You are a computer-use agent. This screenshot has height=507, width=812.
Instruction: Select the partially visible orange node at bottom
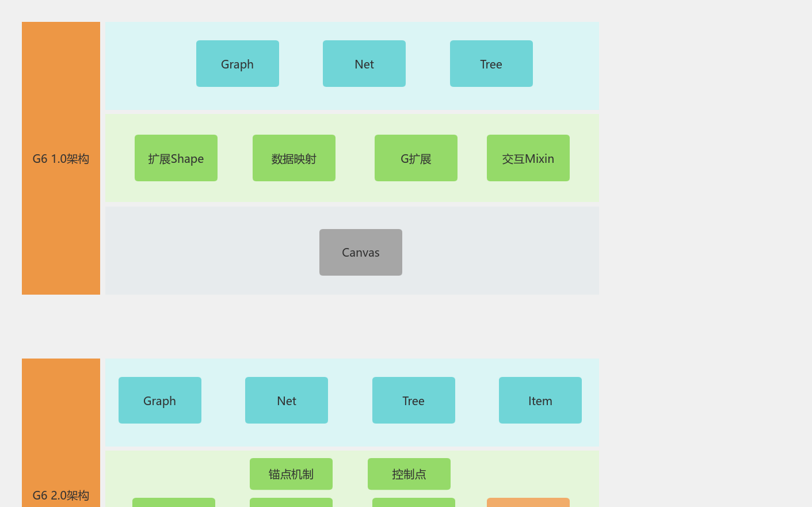[x=528, y=503]
